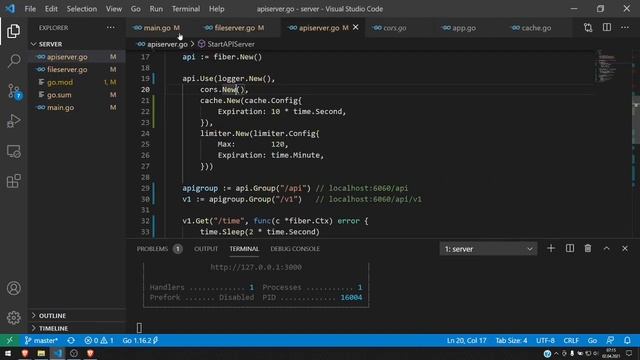Open notifications bell in status bar

tap(627, 340)
